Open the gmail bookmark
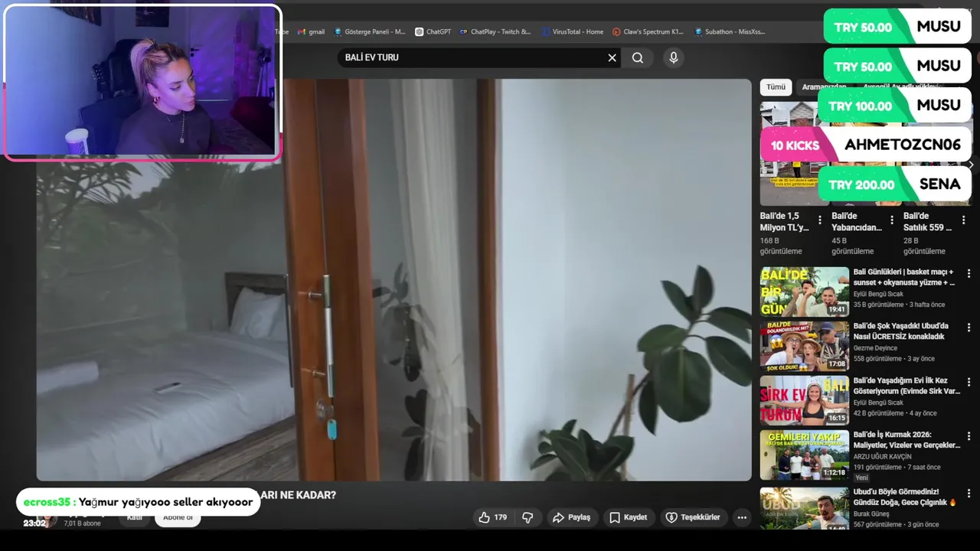 coord(312,32)
